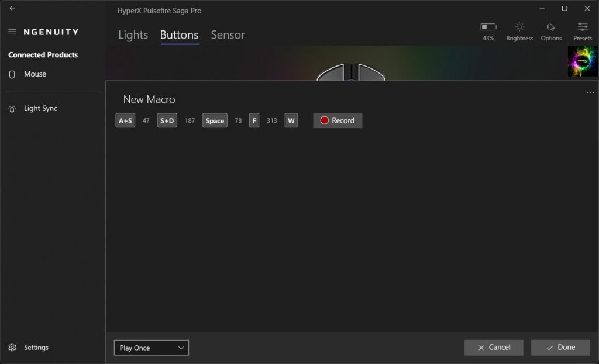Open the three-dot more options menu

click(x=590, y=93)
